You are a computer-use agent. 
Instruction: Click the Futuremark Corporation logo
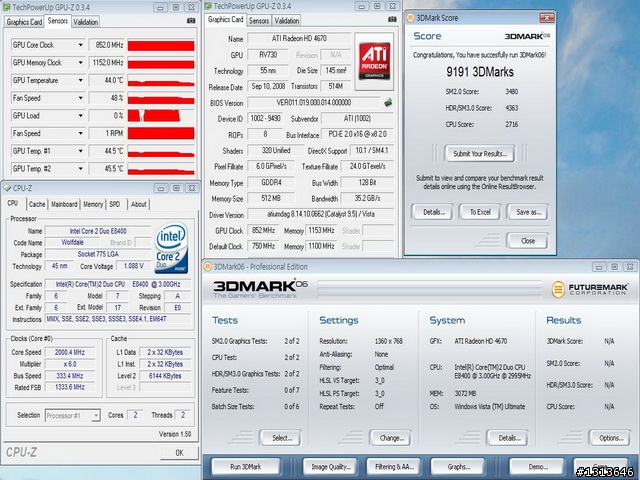tap(590, 289)
